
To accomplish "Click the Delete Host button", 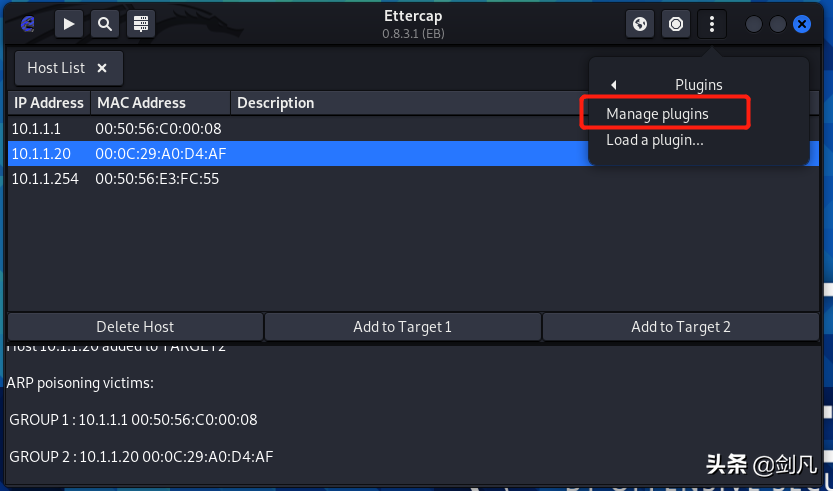I will pos(135,327).
